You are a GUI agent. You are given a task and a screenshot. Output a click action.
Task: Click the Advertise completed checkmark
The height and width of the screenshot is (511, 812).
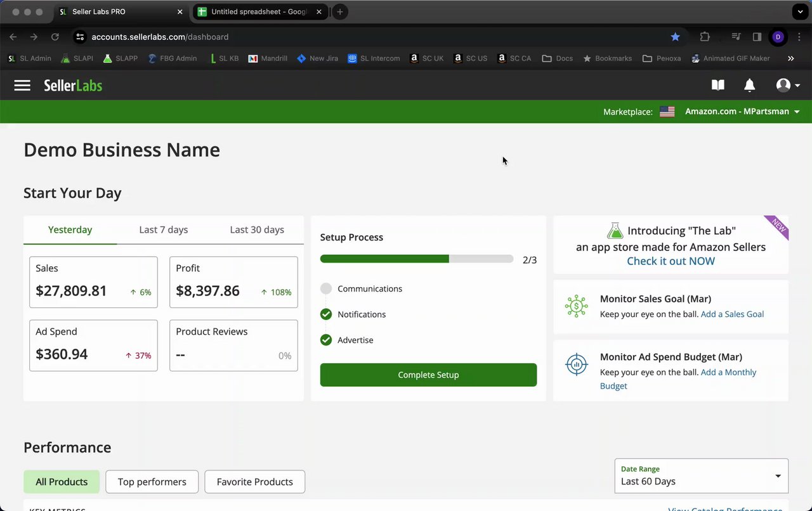(x=326, y=340)
